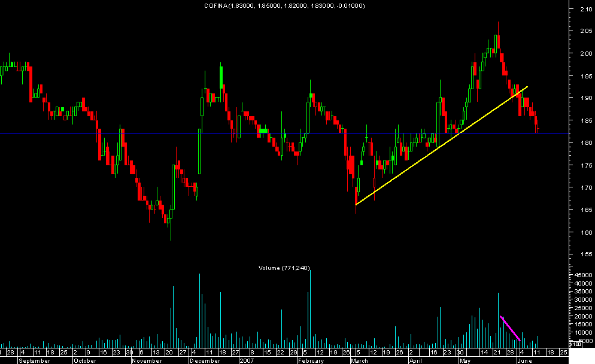Click date label 18 in June
Screen dimensions: 595x364
tap(551, 353)
